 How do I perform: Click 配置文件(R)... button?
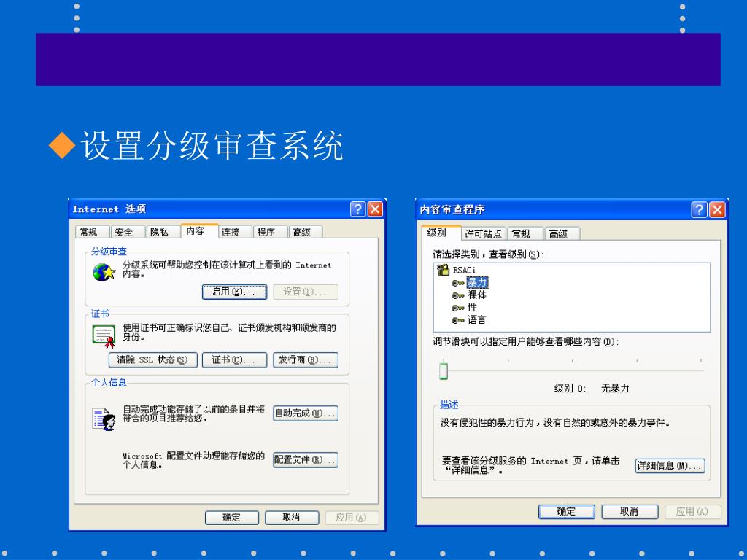306,460
